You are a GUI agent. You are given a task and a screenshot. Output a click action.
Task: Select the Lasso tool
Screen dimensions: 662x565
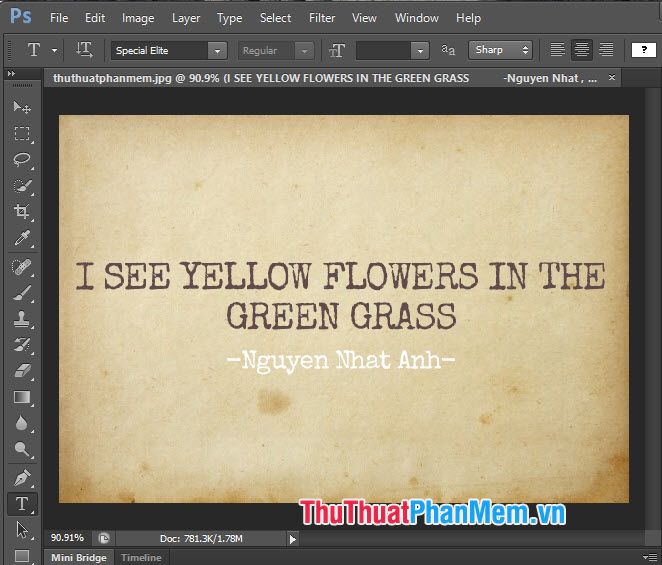click(x=22, y=160)
